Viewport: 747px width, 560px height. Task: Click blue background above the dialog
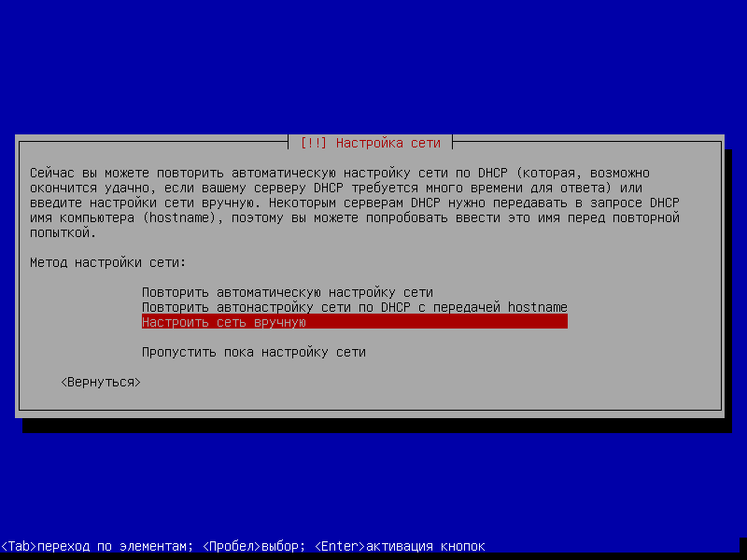tap(373, 66)
